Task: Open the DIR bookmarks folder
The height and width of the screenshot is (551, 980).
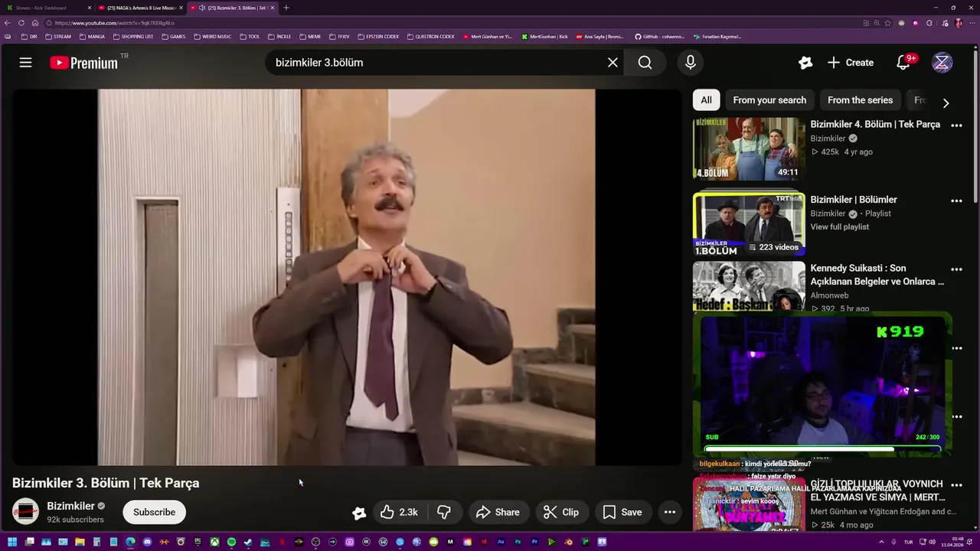Action: pyautogui.click(x=29, y=36)
